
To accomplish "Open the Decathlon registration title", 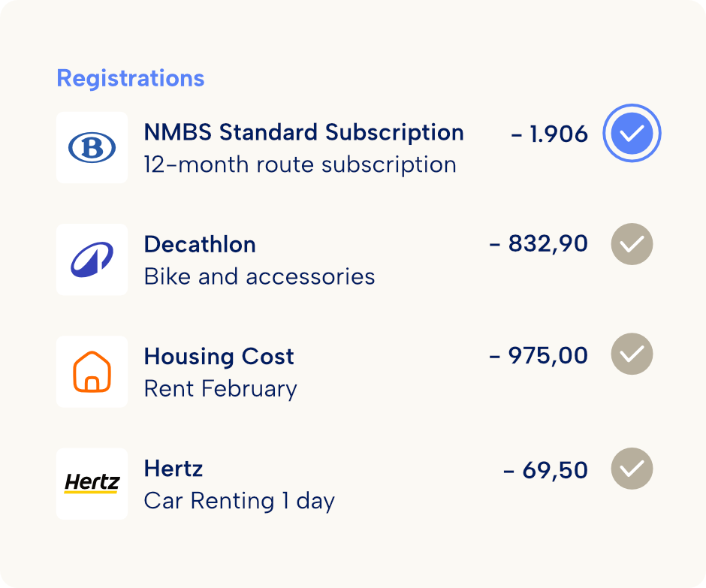I will click(x=200, y=245).
